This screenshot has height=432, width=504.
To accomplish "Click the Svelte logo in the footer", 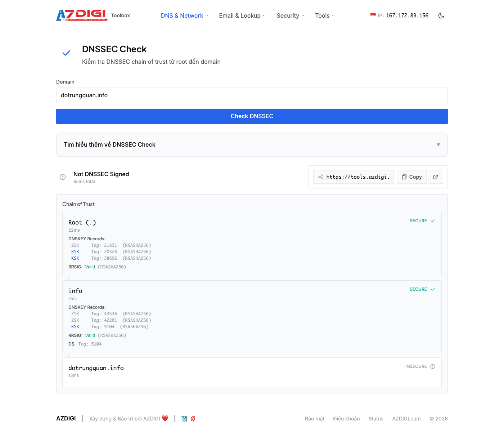I will pyautogui.click(x=193, y=419).
